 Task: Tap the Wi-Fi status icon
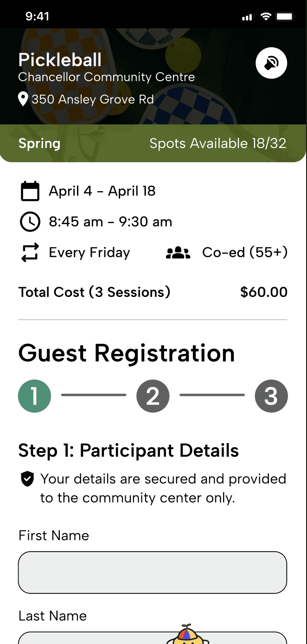[266, 17]
